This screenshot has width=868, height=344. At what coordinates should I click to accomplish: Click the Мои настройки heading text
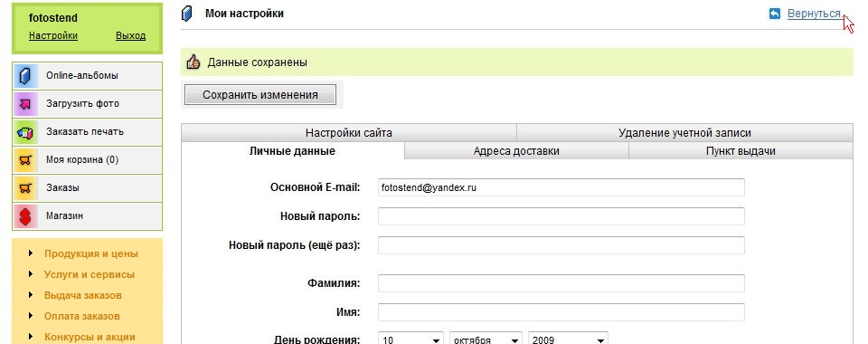click(x=245, y=14)
